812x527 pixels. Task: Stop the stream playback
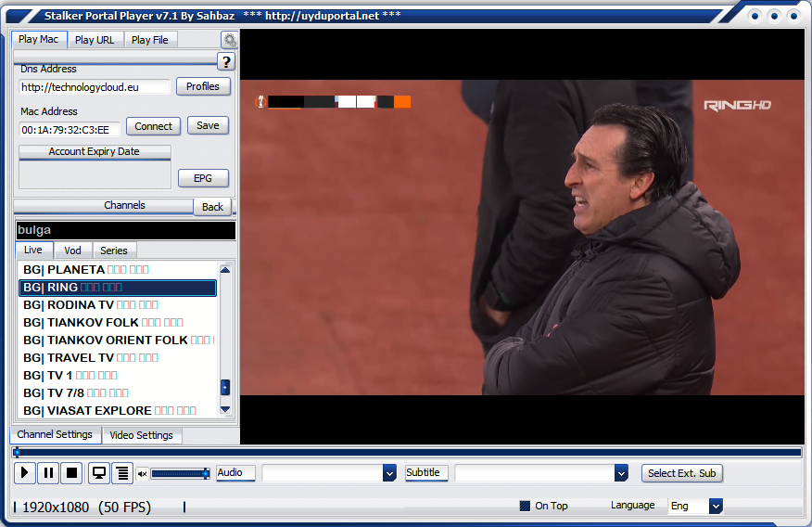point(71,472)
